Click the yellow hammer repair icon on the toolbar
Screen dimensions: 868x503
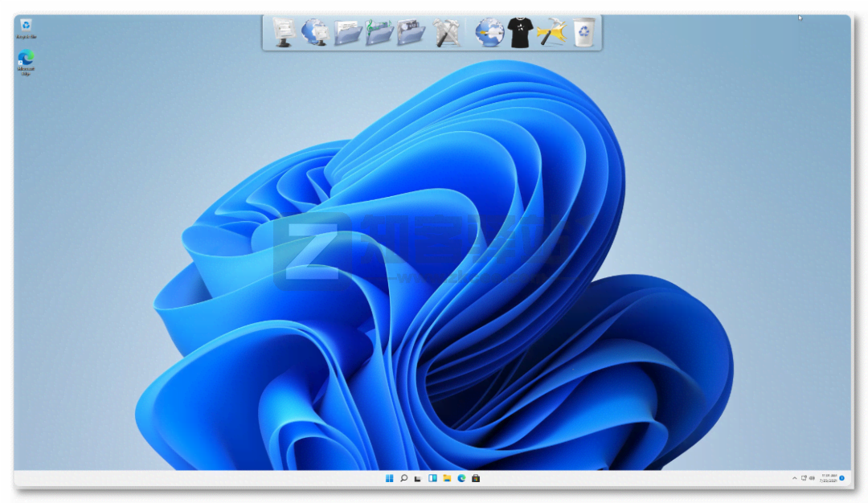(x=553, y=32)
